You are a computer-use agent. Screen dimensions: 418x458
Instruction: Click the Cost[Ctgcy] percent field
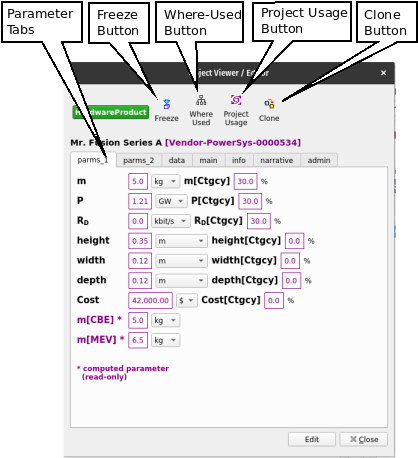click(274, 300)
